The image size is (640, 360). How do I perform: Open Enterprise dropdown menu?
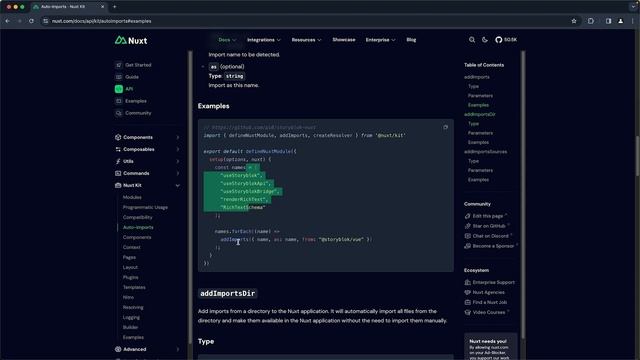pyautogui.click(x=380, y=40)
